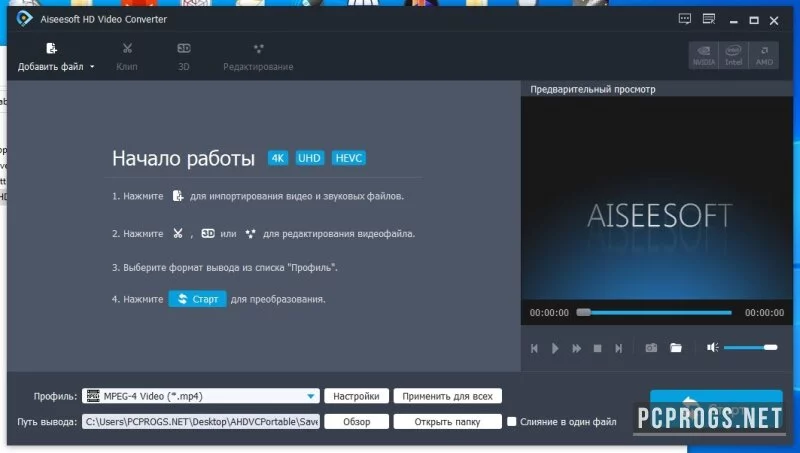Minimize the Aiseesoft window
The height and width of the screenshot is (453, 800).
tap(734, 20)
